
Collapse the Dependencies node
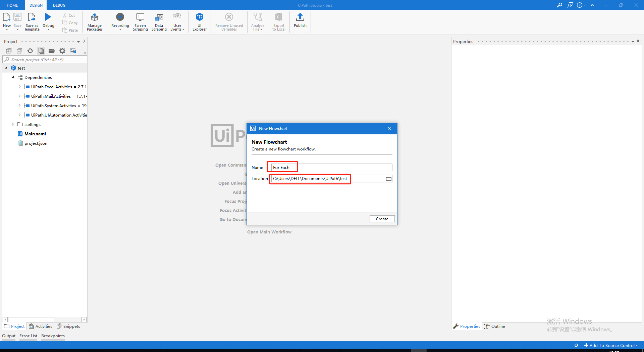click(x=13, y=77)
